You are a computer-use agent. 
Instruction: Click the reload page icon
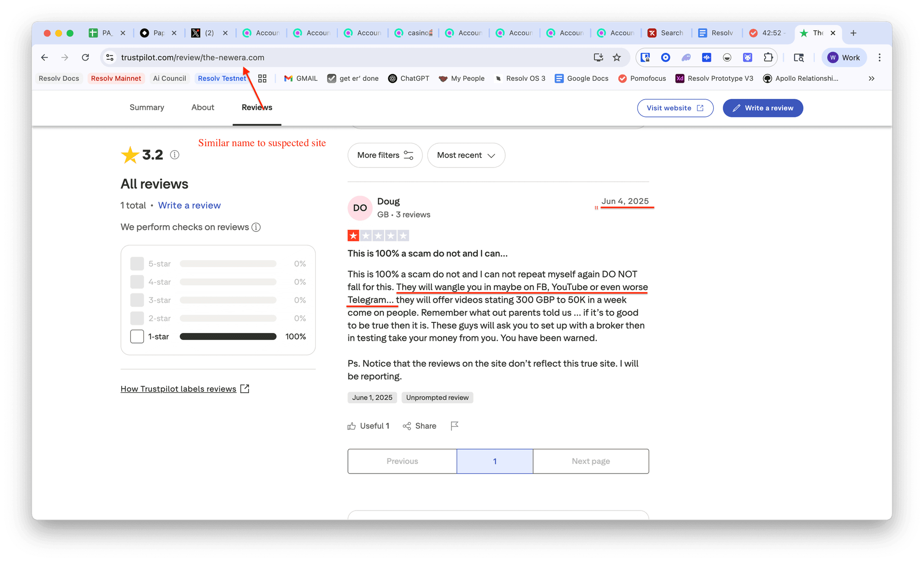pos(85,58)
